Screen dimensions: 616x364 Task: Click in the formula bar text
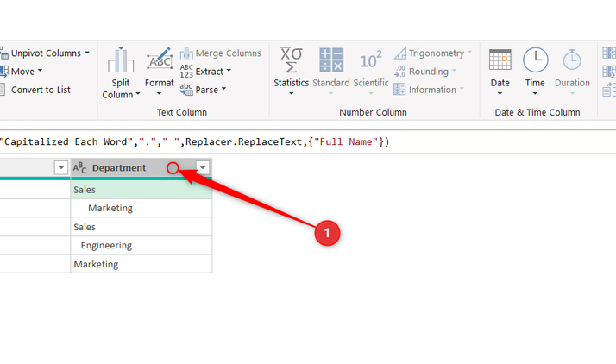point(194,141)
